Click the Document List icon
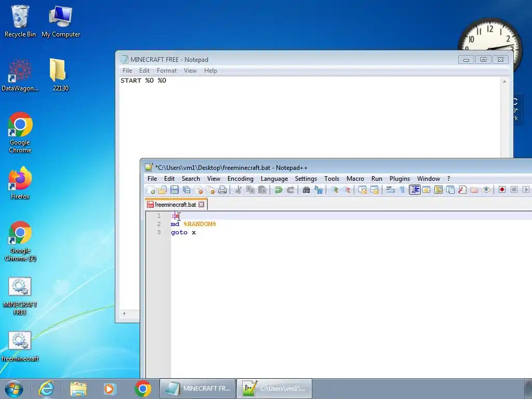 pos(450,190)
